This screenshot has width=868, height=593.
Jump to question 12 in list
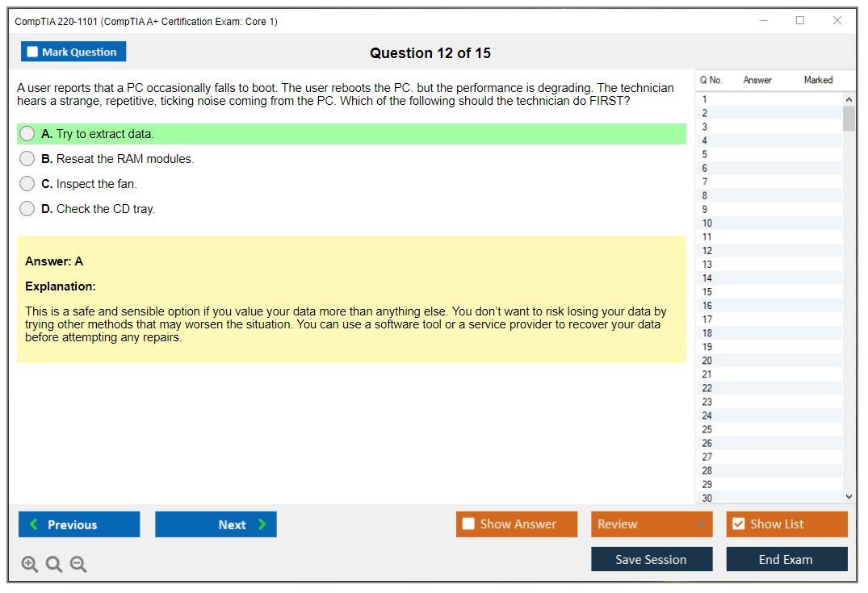point(707,251)
